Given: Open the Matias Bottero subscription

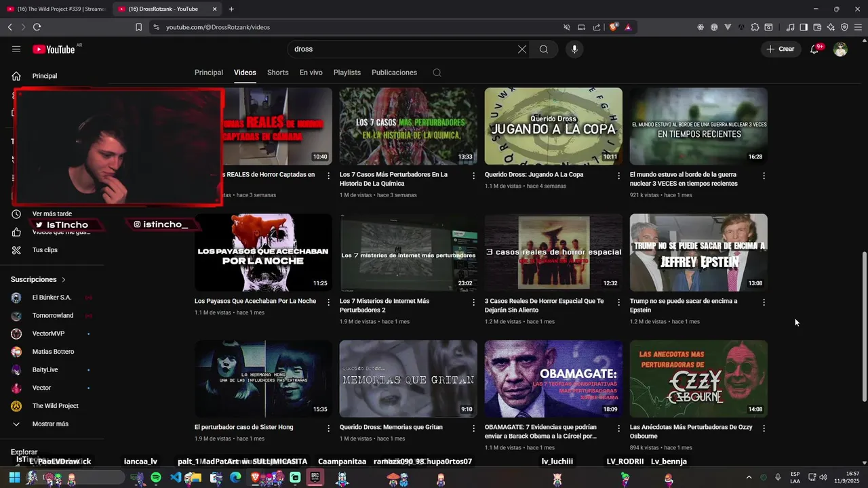Looking at the screenshot, I should click(x=52, y=352).
